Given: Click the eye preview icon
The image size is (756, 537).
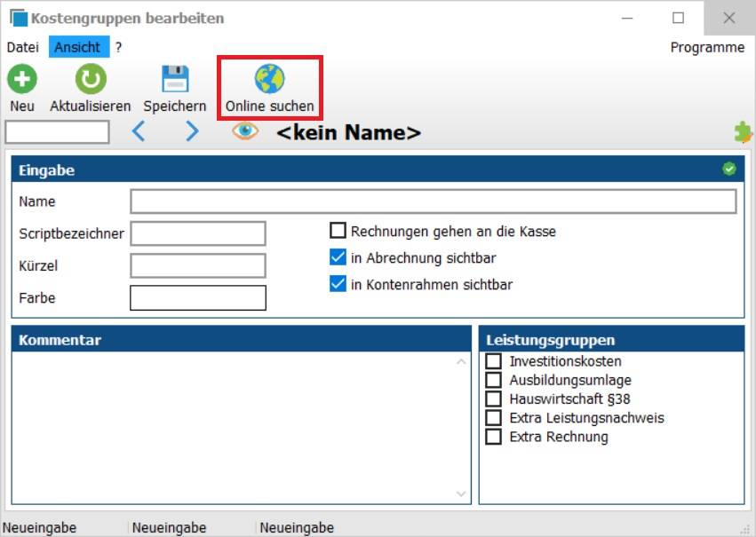Looking at the screenshot, I should tap(245, 131).
